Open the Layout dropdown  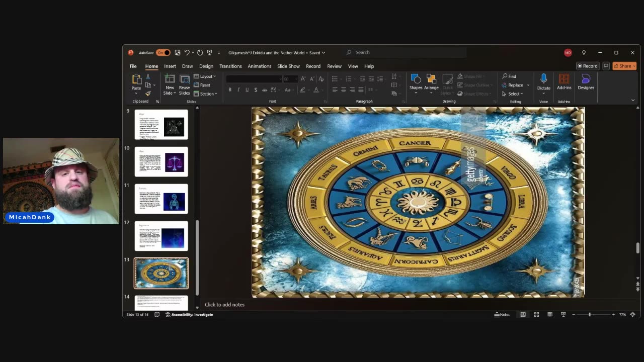[x=205, y=76]
